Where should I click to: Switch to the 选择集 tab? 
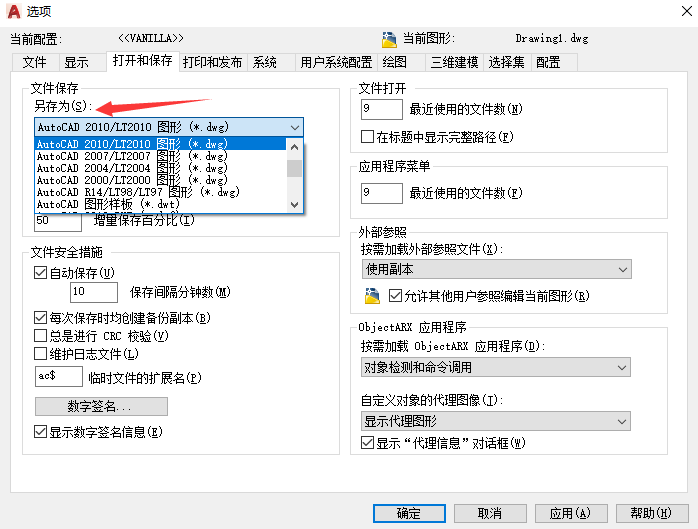click(507, 62)
